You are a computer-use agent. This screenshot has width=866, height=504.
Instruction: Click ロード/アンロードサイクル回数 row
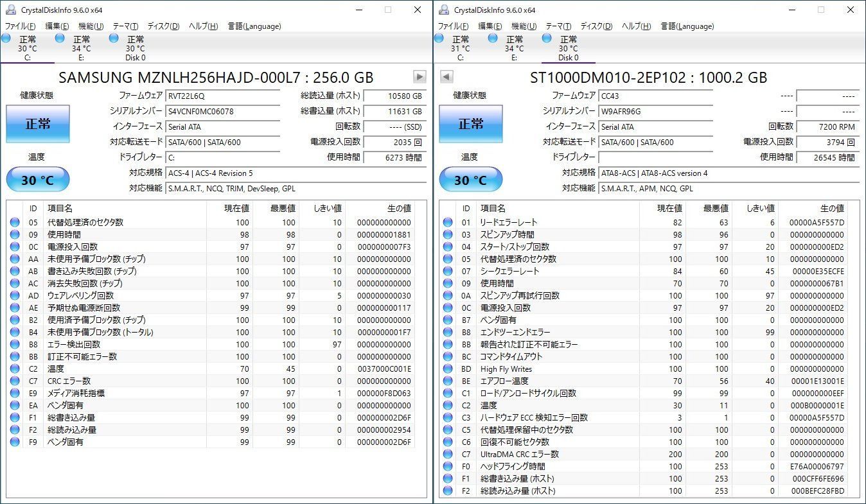tap(643, 393)
